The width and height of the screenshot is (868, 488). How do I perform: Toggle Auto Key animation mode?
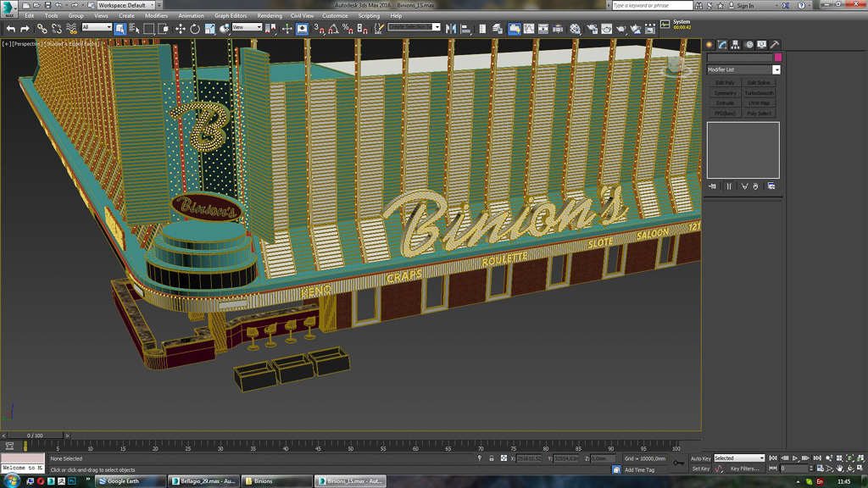pyautogui.click(x=700, y=458)
